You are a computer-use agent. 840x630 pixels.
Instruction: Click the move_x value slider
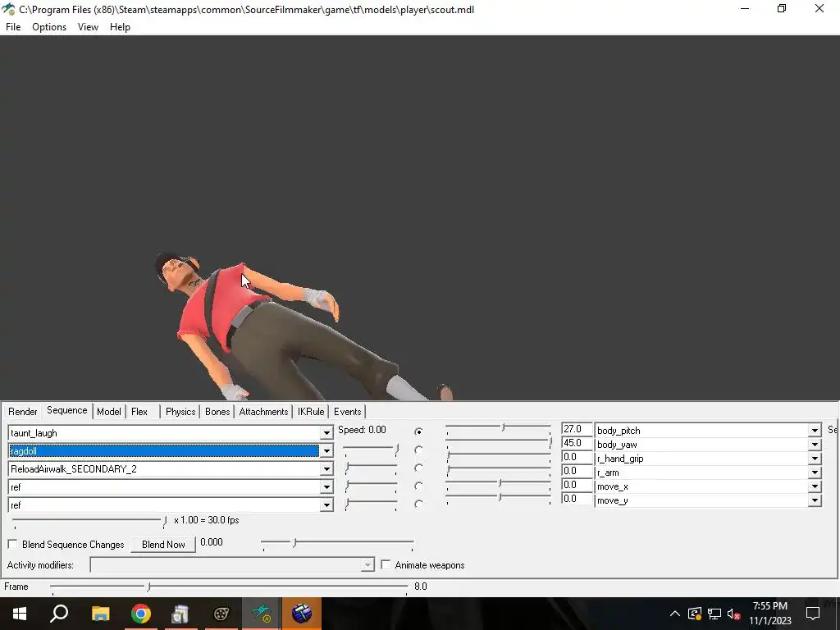coord(498,483)
